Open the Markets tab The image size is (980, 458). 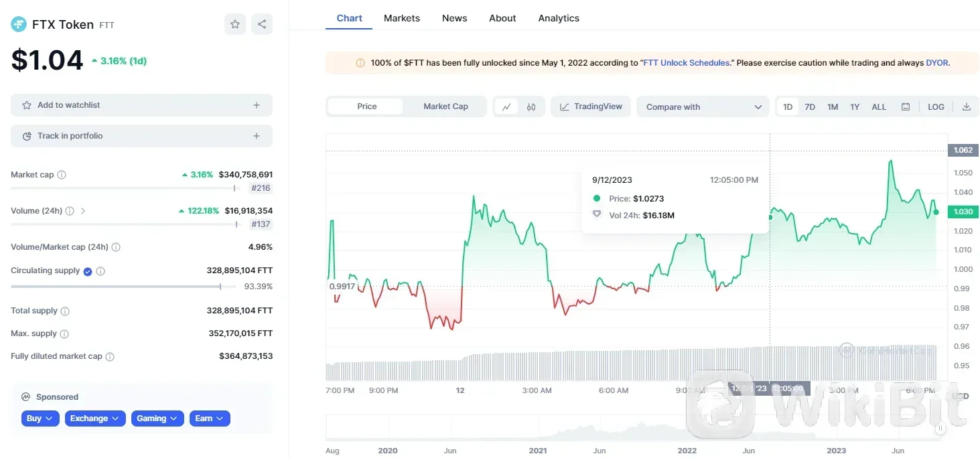click(x=402, y=18)
